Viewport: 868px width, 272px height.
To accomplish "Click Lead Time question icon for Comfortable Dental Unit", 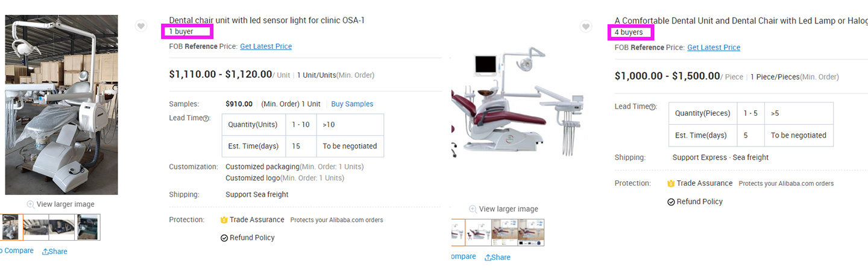I will point(652,107).
